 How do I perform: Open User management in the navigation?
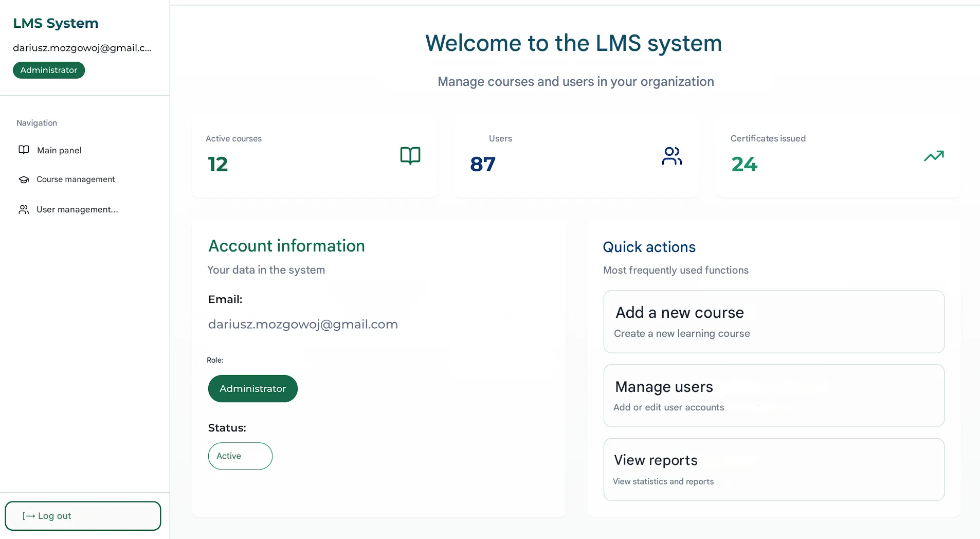click(77, 209)
